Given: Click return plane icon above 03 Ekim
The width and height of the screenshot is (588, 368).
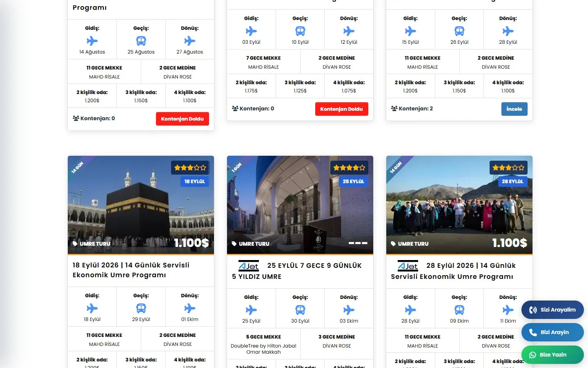Looking at the screenshot, I should point(349,310).
